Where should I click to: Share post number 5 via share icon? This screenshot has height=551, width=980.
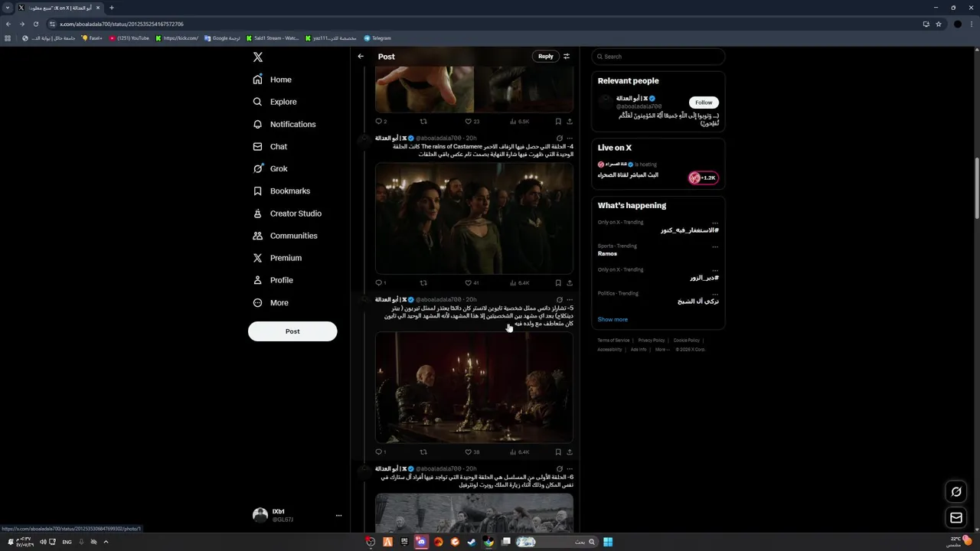click(x=569, y=452)
